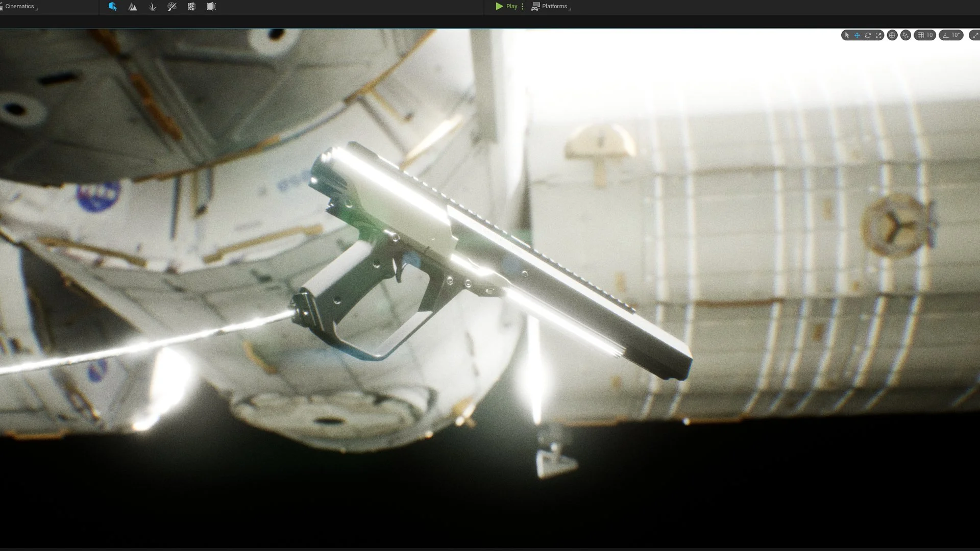Choose the Scale tool in viewport

point(878,35)
